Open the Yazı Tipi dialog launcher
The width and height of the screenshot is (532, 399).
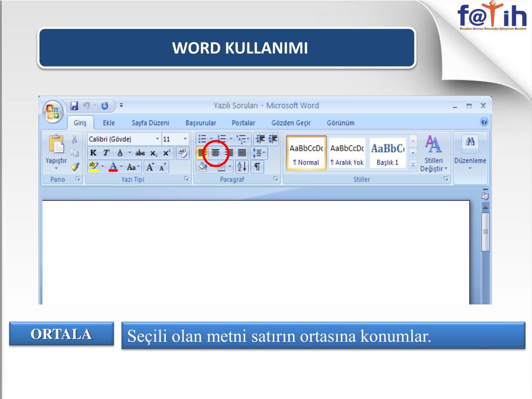pos(187,179)
